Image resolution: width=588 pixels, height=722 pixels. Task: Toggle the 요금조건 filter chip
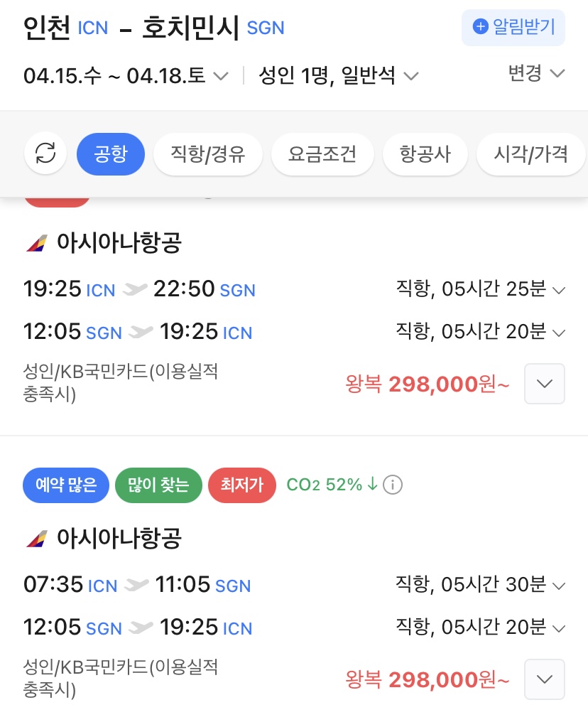pyautogui.click(x=322, y=153)
